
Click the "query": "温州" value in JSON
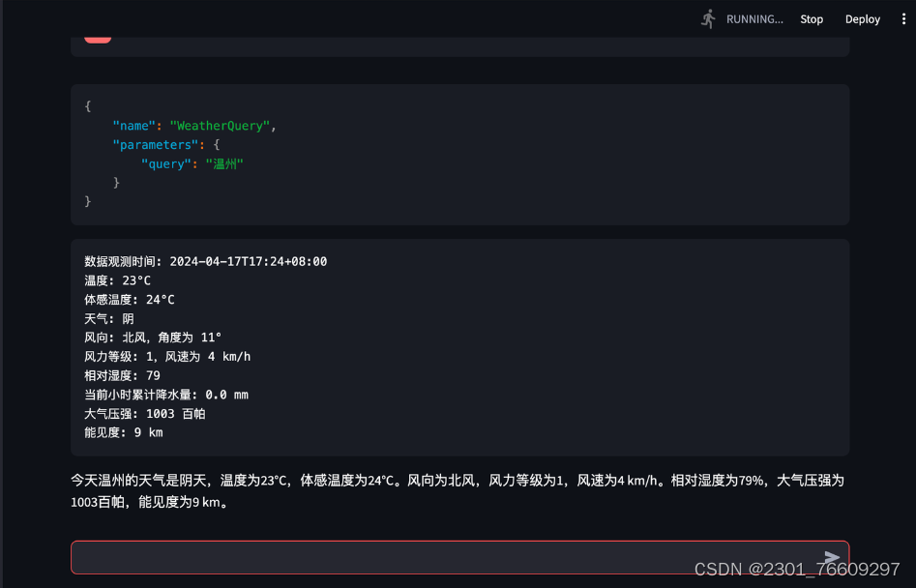224,163
